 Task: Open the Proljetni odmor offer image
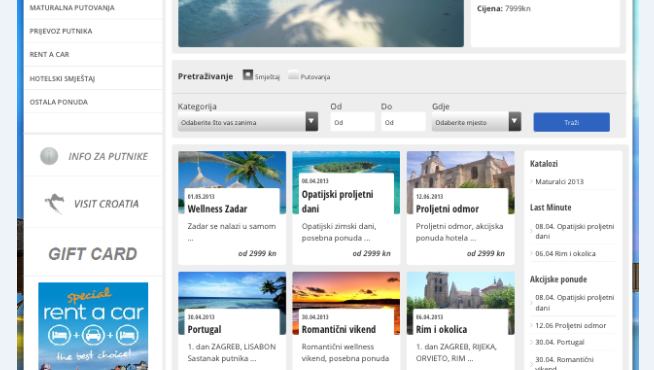pyautogui.click(x=460, y=182)
